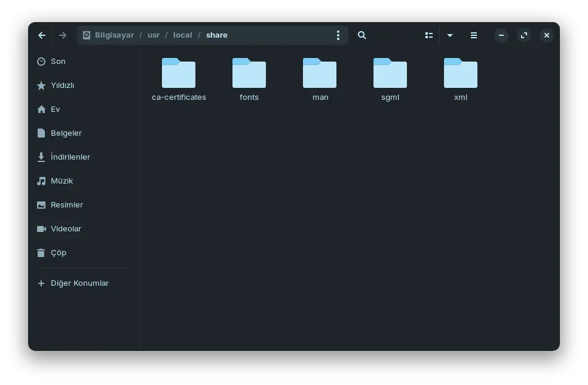
Task: Click the music note icon beside Müzik
Action: click(x=41, y=181)
